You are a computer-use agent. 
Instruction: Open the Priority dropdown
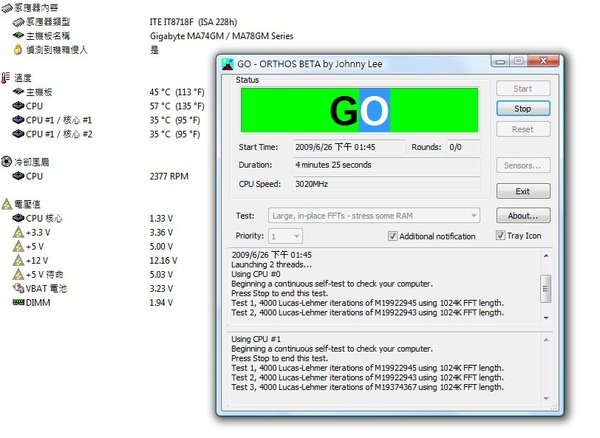[285, 236]
